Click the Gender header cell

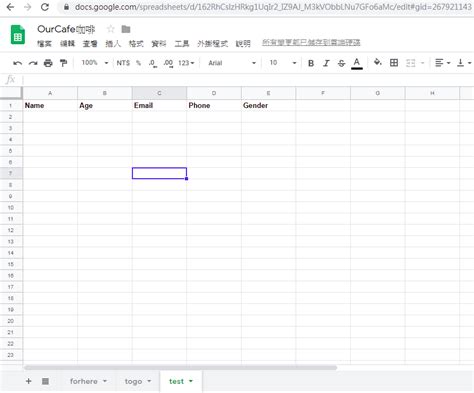(x=268, y=105)
